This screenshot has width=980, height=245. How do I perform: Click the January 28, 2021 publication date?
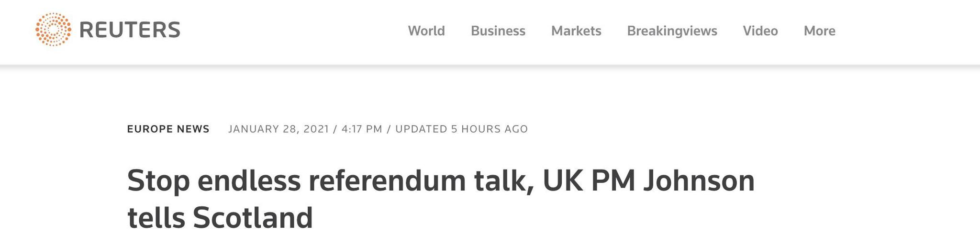coord(278,129)
